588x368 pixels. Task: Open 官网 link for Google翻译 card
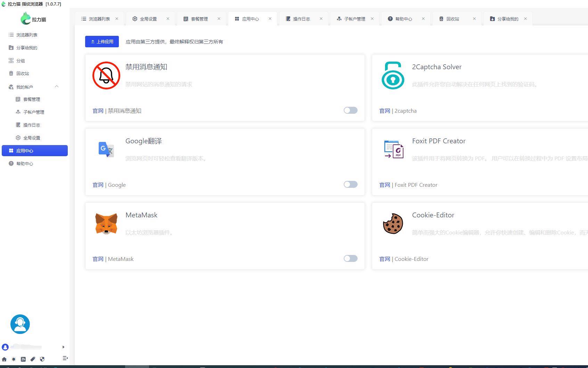click(x=98, y=185)
